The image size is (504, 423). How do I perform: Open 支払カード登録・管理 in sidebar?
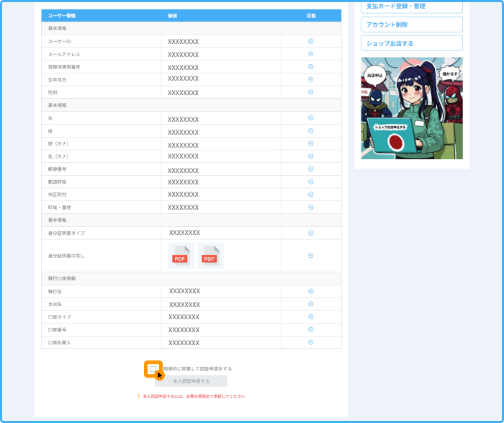coord(411,6)
